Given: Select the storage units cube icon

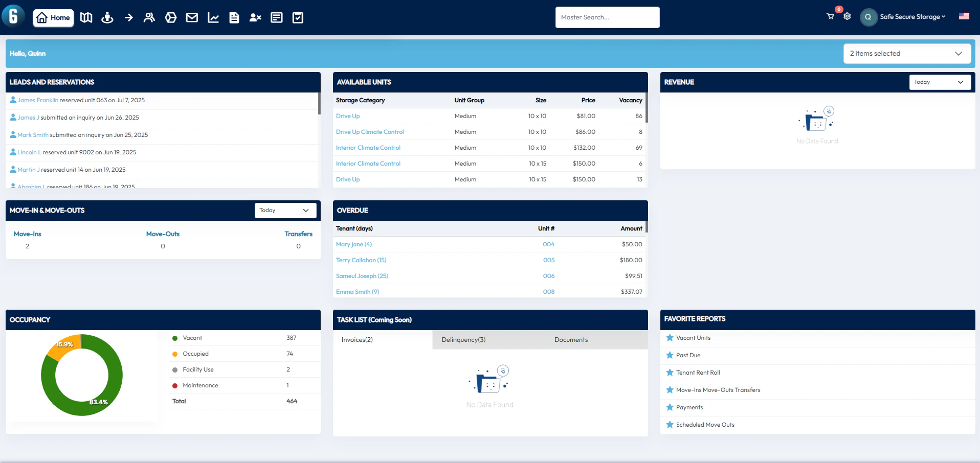Looking at the screenshot, I should click(x=170, y=17).
